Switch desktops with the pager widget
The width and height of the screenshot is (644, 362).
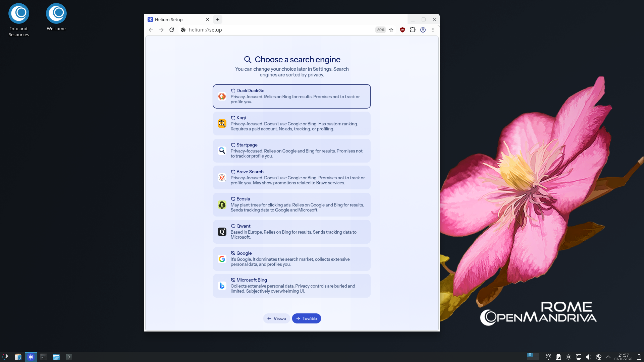(533, 357)
